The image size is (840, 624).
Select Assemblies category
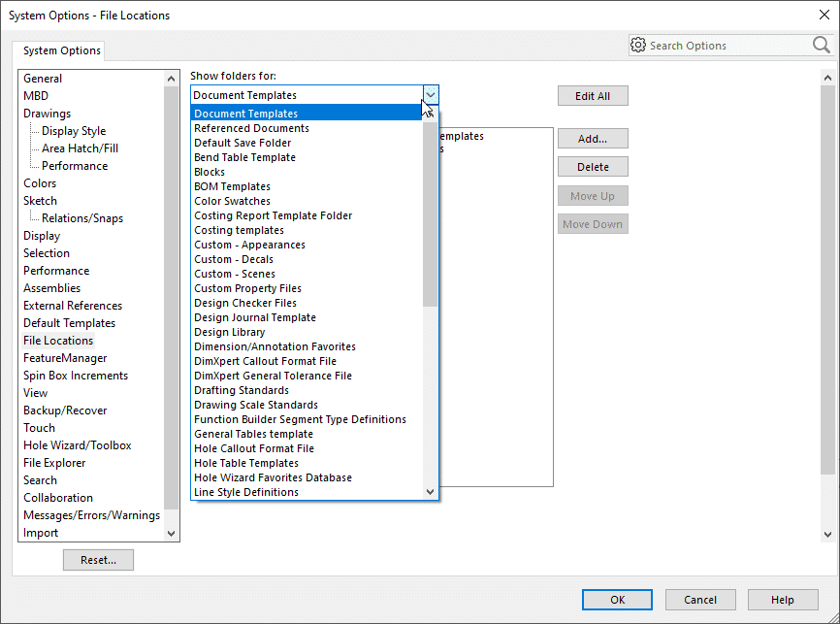pyautogui.click(x=52, y=288)
